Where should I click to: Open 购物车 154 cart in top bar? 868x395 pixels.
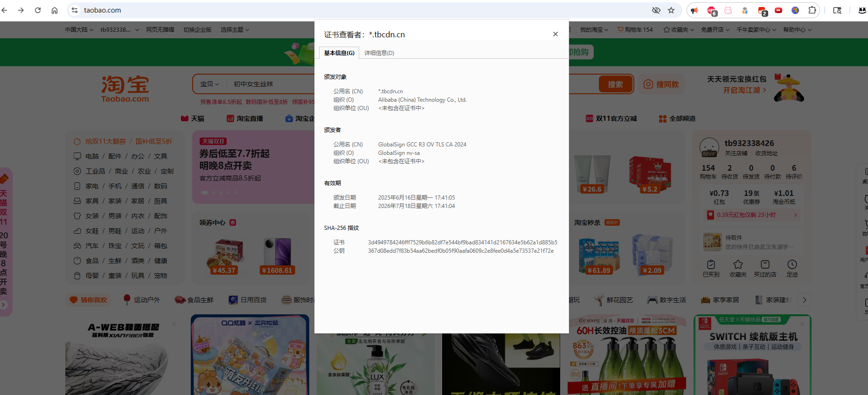point(635,30)
